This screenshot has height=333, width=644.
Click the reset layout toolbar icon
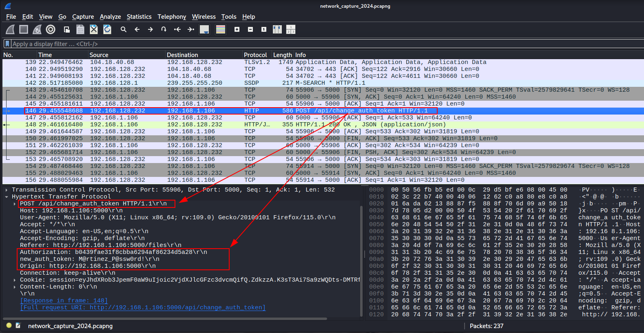[x=291, y=29]
